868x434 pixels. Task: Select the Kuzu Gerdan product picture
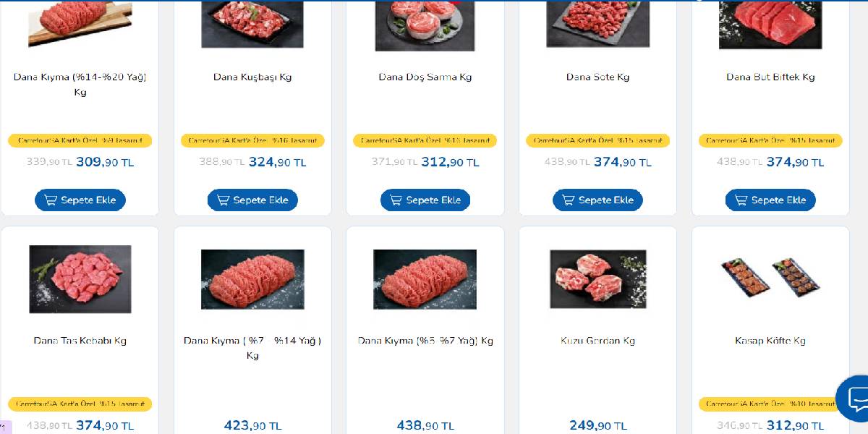tap(597, 279)
